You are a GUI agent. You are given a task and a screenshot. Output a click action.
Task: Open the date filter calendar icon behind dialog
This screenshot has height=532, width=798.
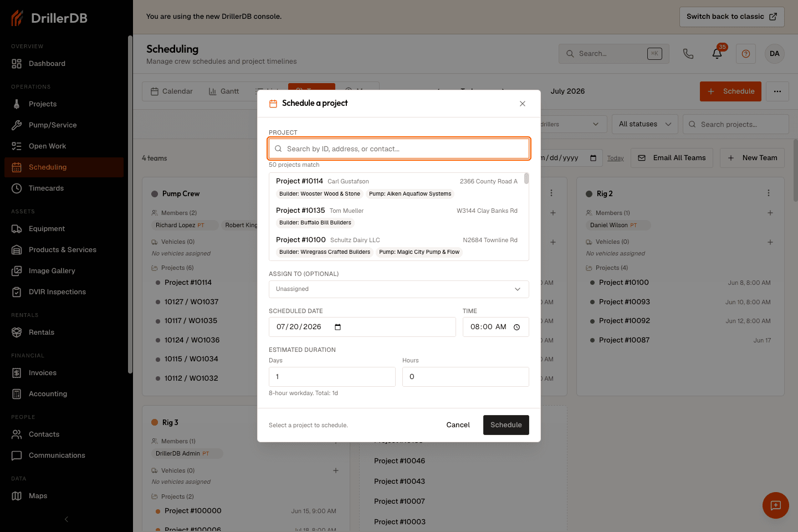coord(594,158)
